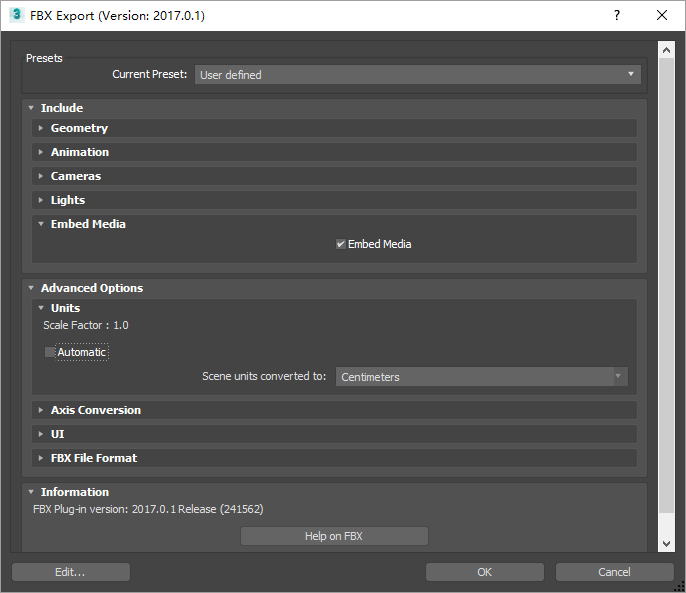Click the vertical scrollbar thumb

click(x=666, y=285)
